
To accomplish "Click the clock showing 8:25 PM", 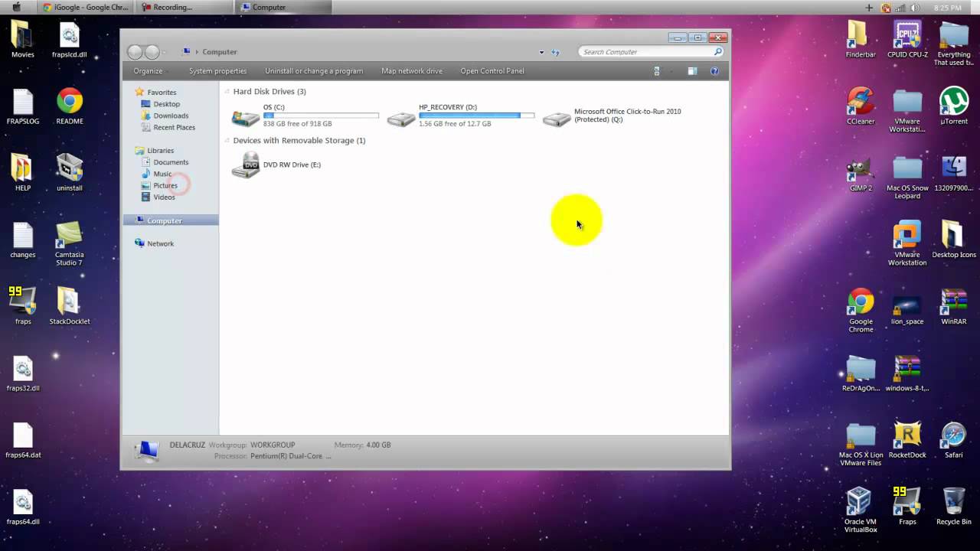I will [947, 8].
